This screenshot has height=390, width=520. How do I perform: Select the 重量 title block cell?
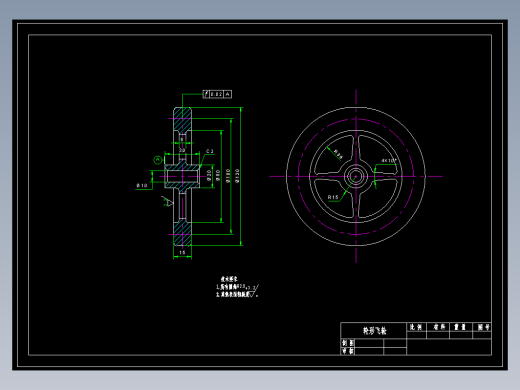coord(460,327)
